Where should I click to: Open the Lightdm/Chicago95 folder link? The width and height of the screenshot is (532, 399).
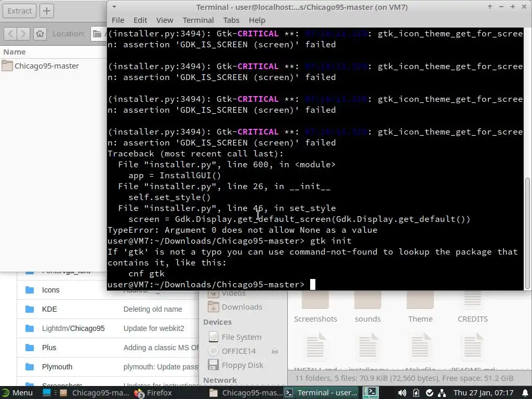coord(73,328)
